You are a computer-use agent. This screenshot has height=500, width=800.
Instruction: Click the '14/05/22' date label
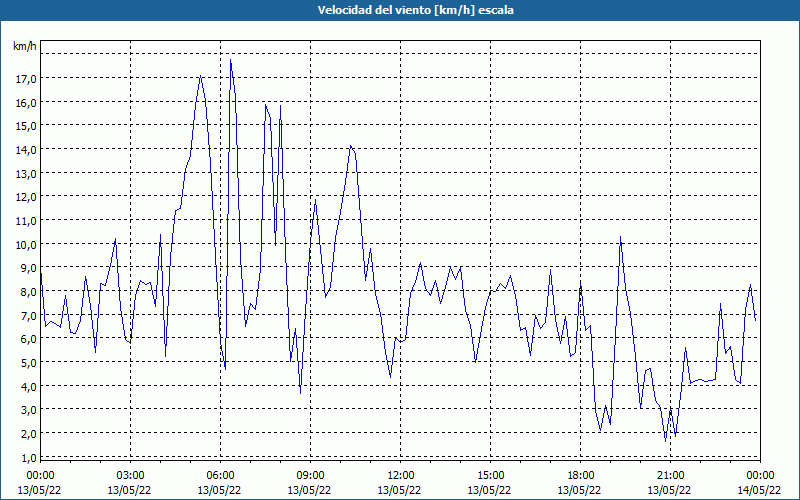tap(760, 490)
